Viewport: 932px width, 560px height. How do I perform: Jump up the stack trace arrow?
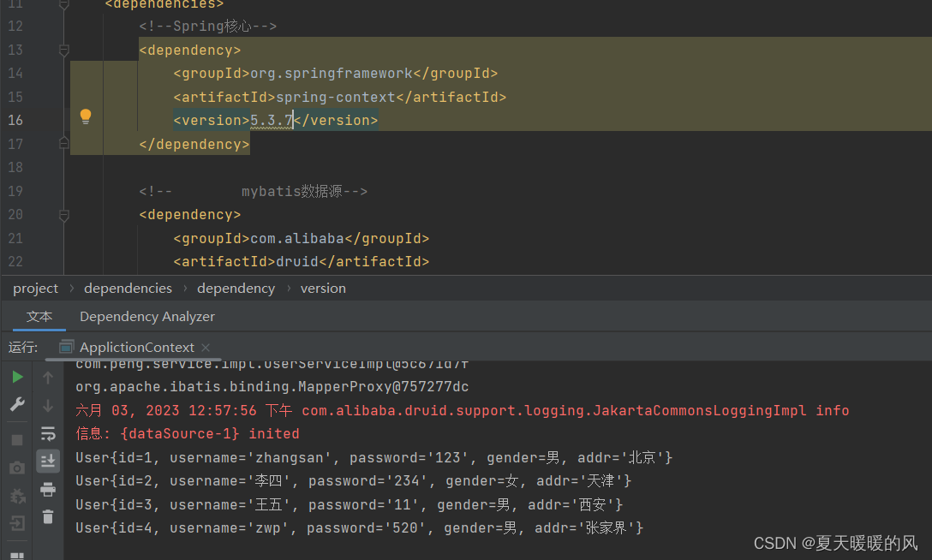tap(48, 377)
